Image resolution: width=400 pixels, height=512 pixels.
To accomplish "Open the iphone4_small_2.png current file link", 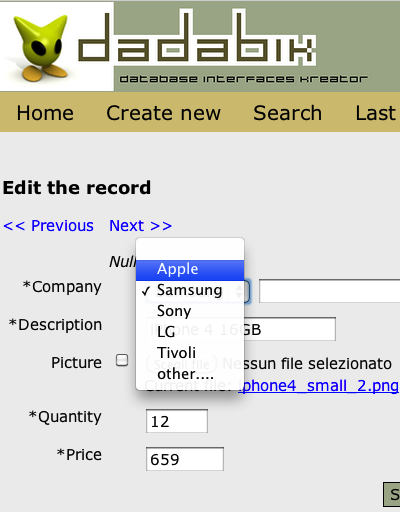I will [x=318, y=386].
